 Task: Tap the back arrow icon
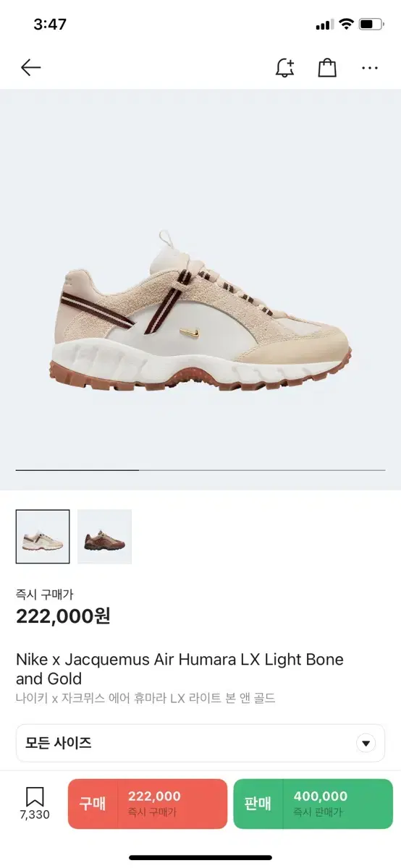tap(30, 68)
